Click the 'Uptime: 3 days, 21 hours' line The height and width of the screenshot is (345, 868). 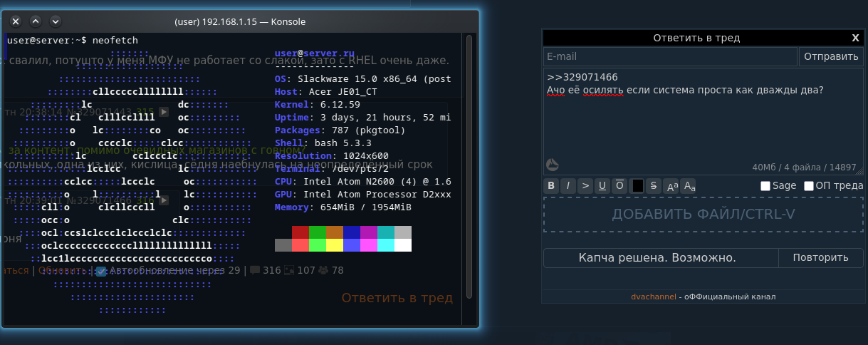tap(363, 118)
